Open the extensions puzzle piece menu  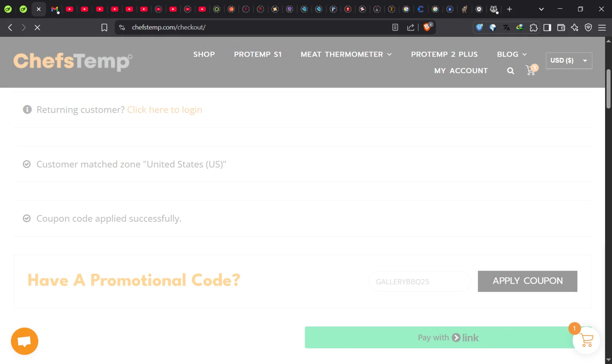coord(534,27)
